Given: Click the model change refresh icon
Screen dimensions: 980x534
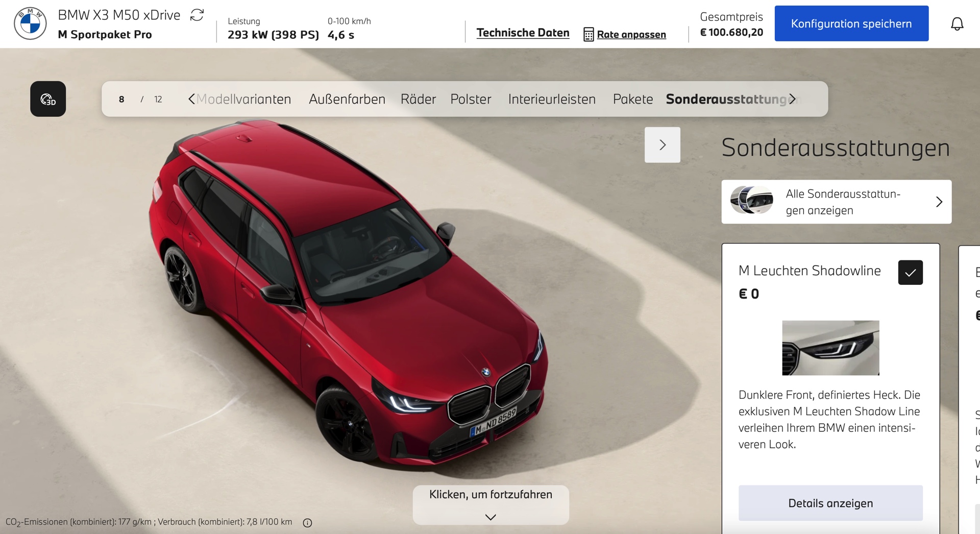Looking at the screenshot, I should click(x=197, y=15).
